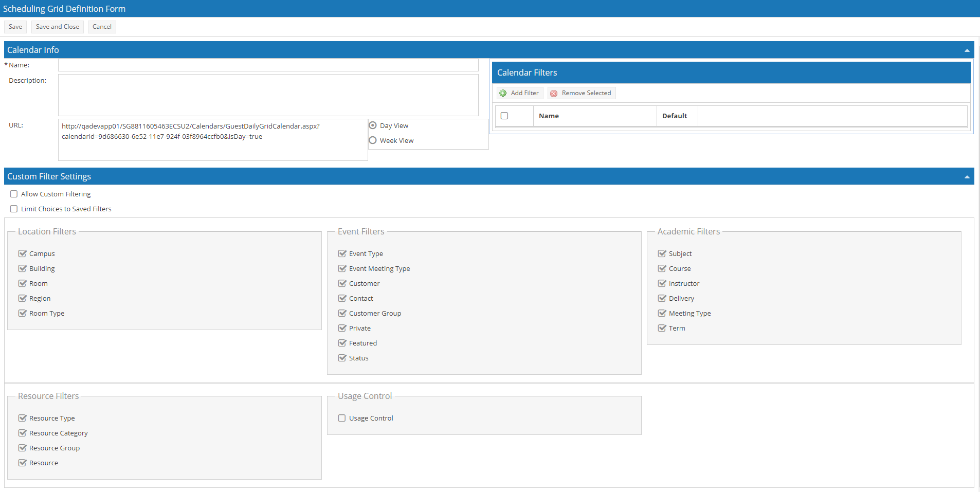Select the Week View radio button

[373, 140]
